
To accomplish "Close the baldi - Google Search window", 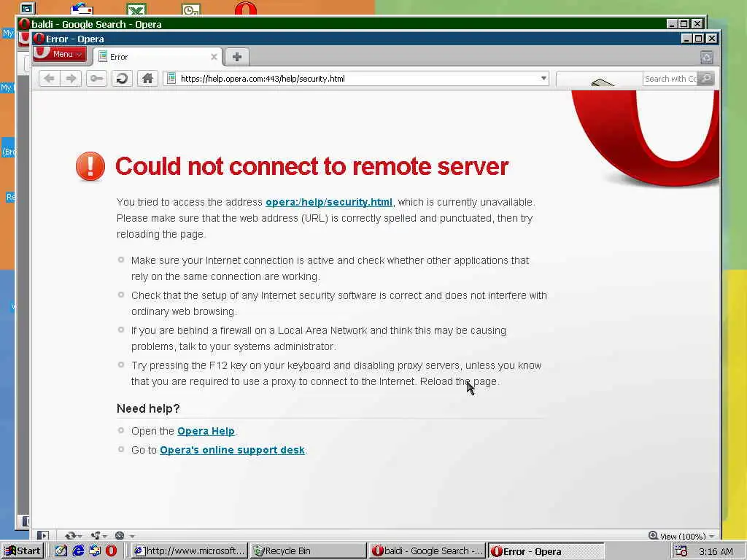I will tap(697, 24).
